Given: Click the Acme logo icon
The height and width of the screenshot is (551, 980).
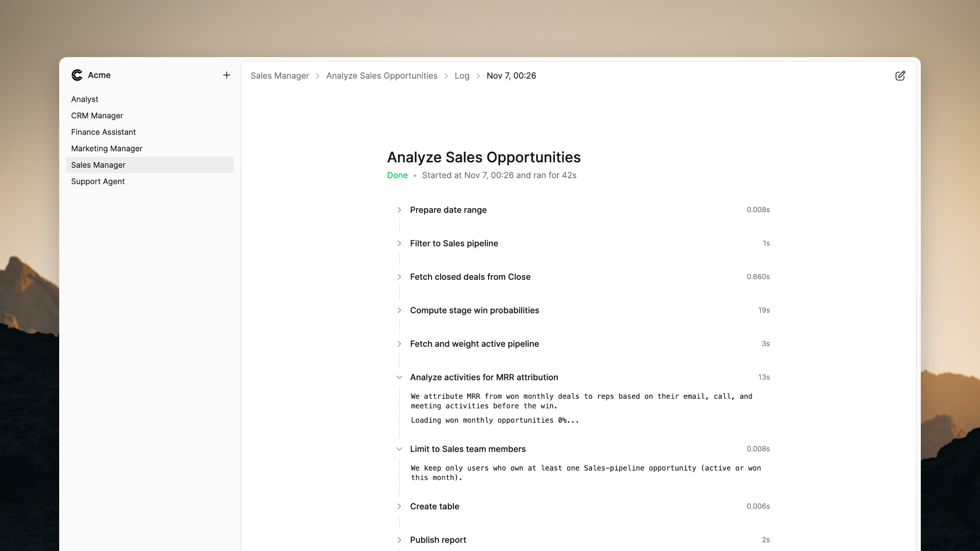Looking at the screenshot, I should pos(77,75).
